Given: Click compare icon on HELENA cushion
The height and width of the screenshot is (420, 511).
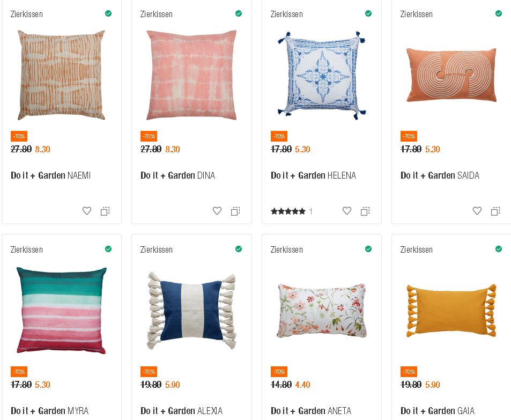Looking at the screenshot, I should (365, 211).
